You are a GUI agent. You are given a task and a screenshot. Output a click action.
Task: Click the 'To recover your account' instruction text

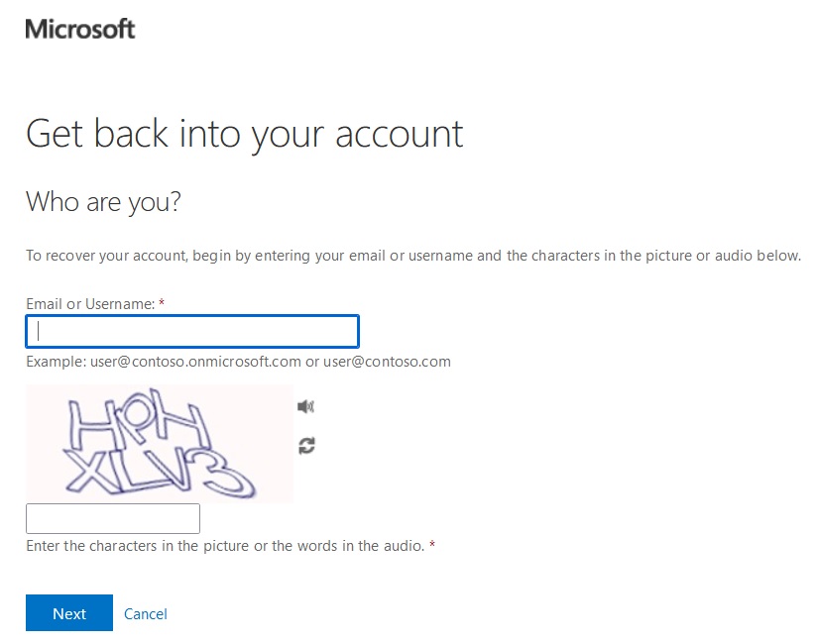click(413, 256)
